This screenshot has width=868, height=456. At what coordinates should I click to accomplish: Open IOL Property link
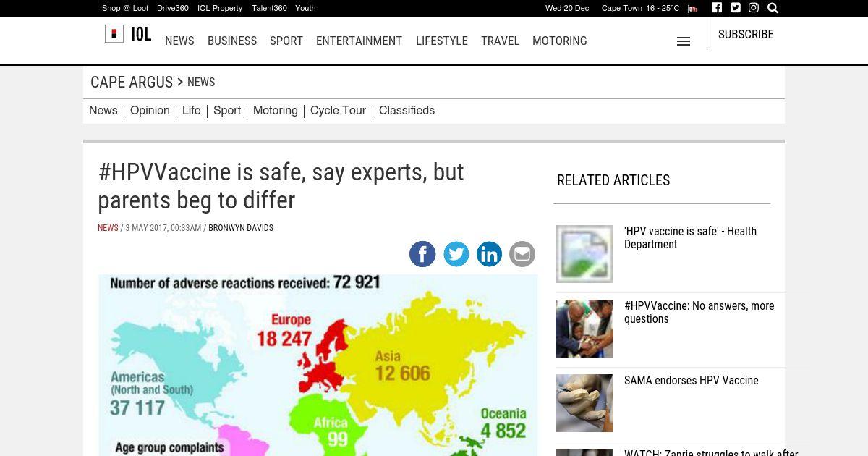(x=220, y=8)
